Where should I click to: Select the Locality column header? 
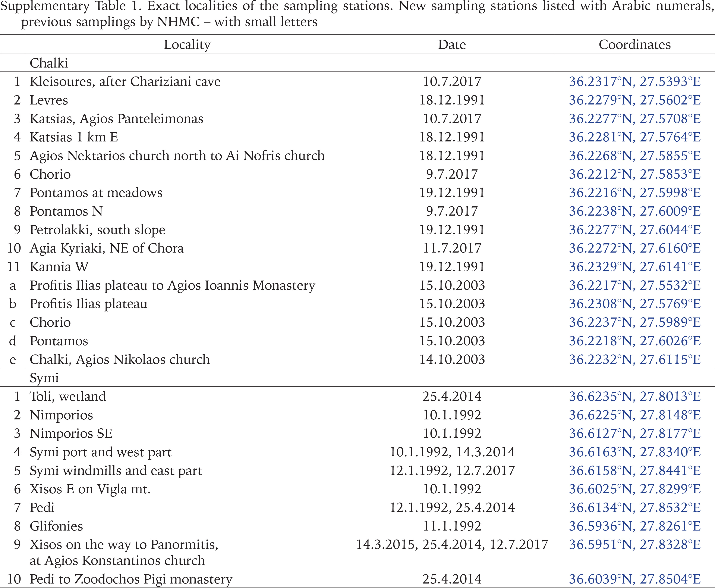187,45
